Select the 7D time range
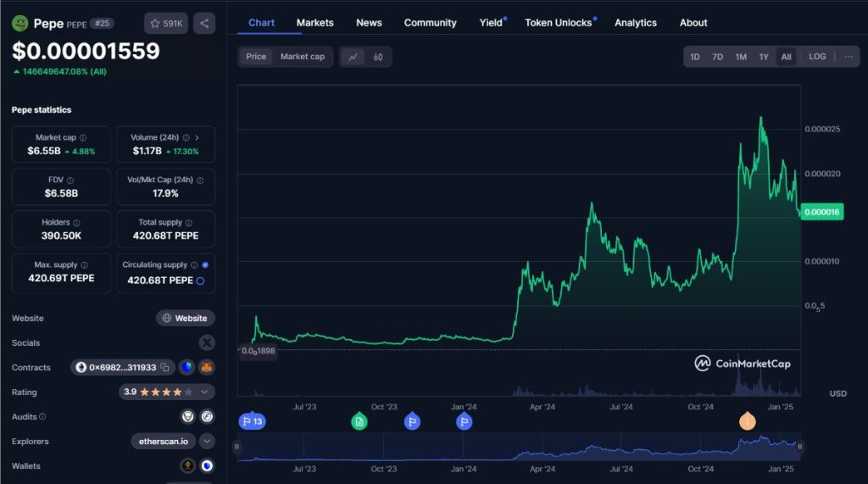The width and height of the screenshot is (868, 484). (x=717, y=57)
